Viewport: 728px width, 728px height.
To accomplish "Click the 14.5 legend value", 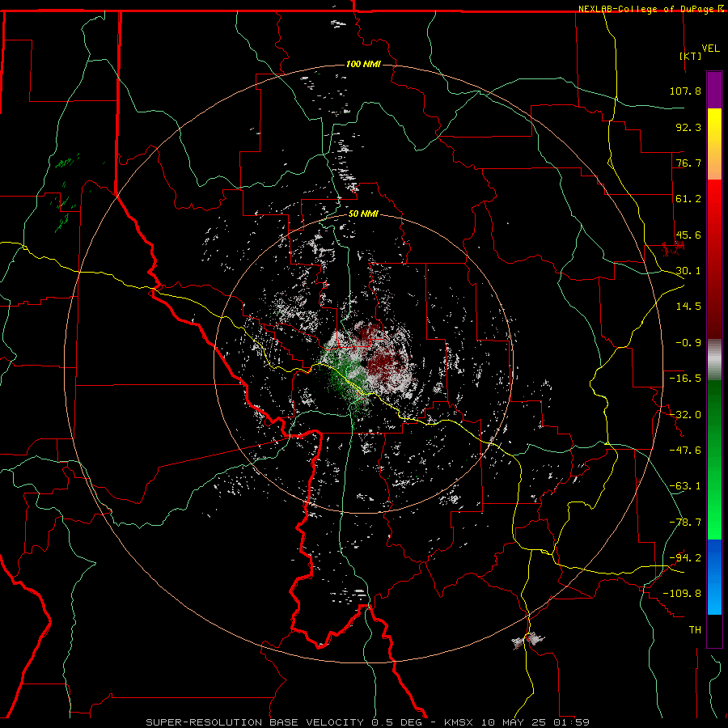I will tap(688, 307).
